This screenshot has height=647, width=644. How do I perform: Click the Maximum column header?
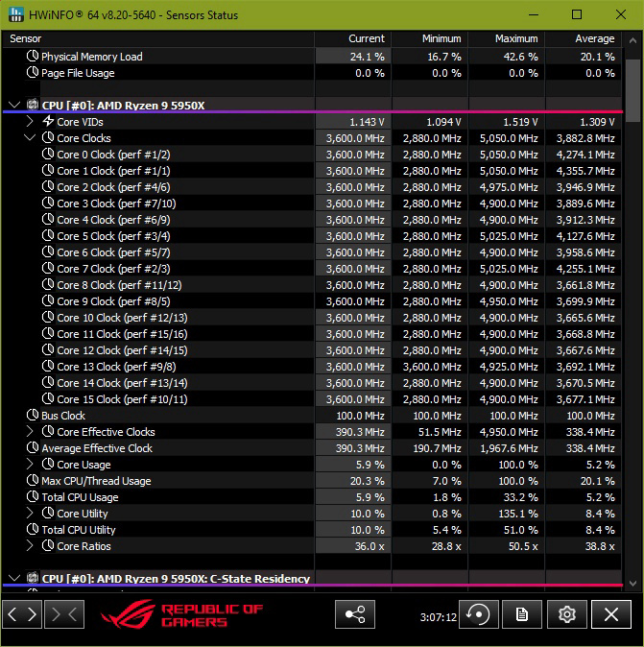click(507, 38)
